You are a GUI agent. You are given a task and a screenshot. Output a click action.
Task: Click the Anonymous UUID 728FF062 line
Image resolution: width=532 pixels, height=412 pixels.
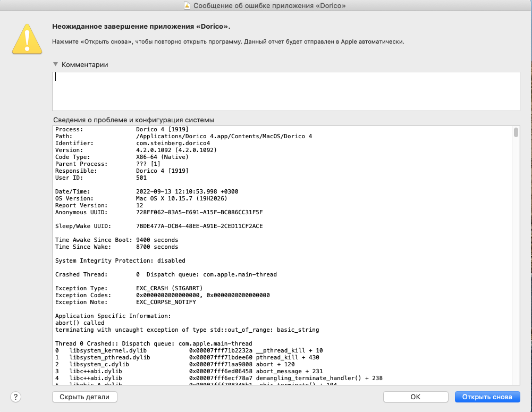[x=159, y=212]
